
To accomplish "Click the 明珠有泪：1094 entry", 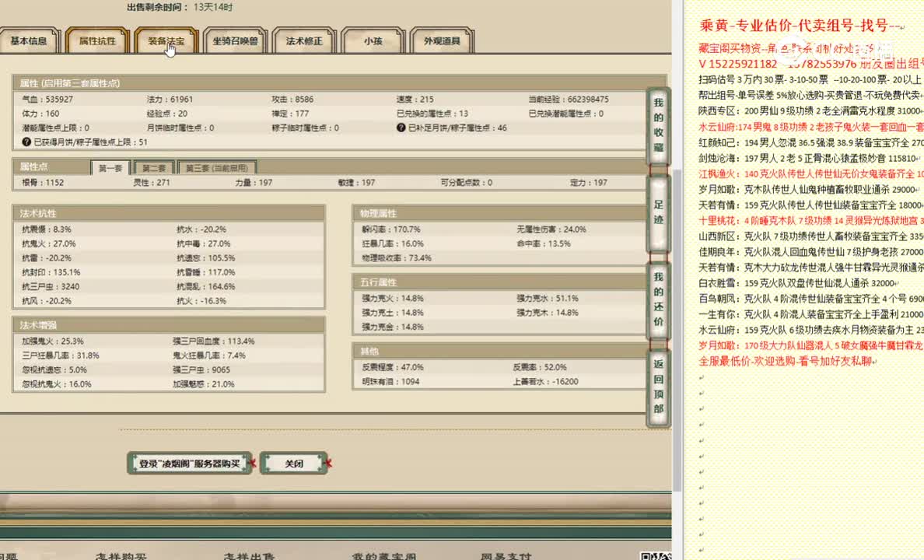I will 390,381.
